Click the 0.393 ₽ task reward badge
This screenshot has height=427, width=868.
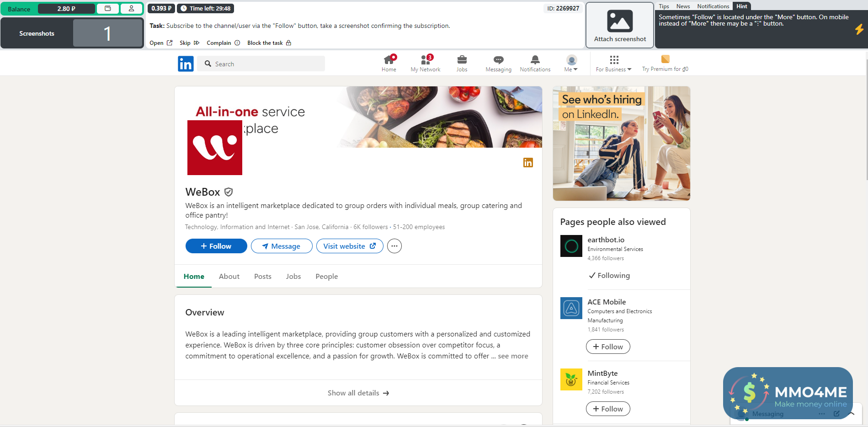coord(161,8)
